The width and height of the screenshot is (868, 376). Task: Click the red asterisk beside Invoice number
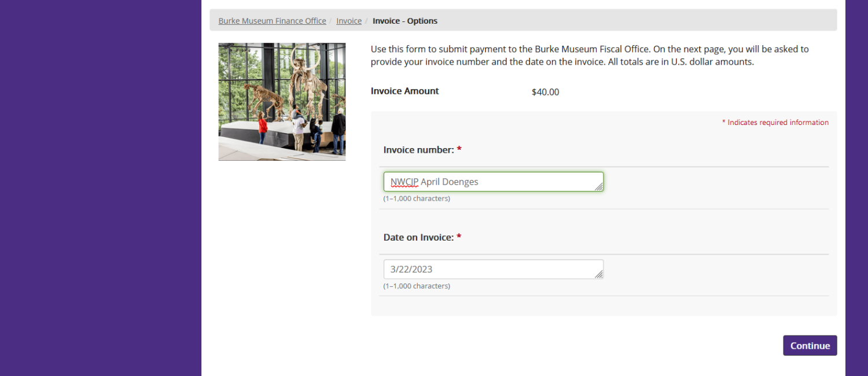point(459,150)
